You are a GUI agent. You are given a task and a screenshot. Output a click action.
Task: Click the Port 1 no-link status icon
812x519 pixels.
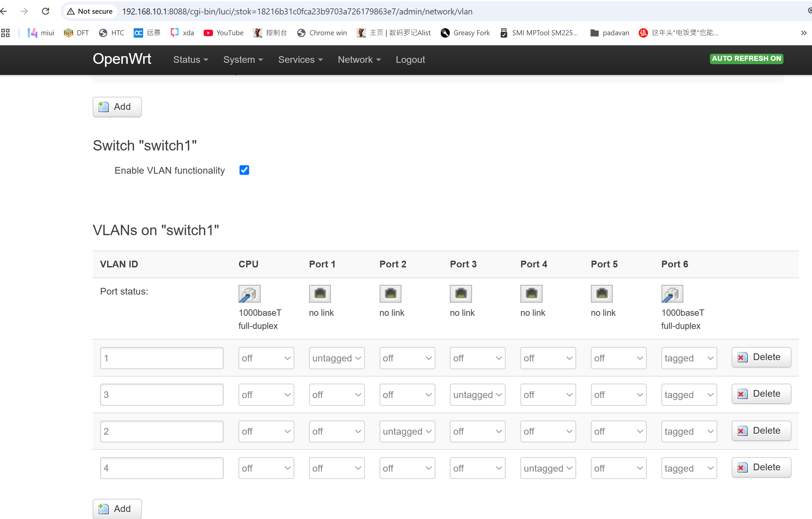point(320,293)
